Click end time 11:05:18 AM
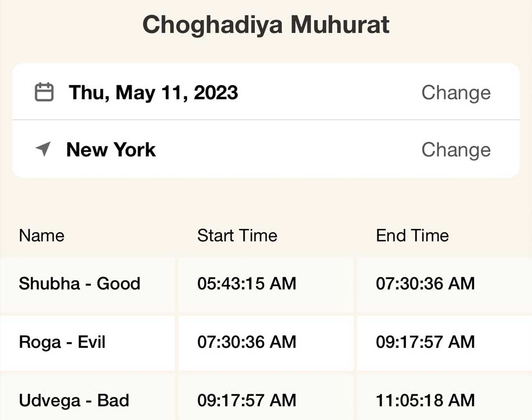The height and width of the screenshot is (420, 532). 425,400
